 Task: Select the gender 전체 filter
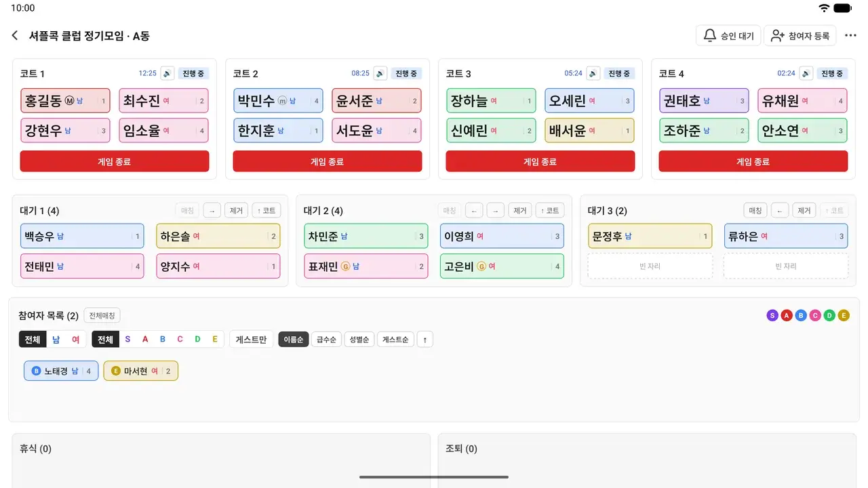[x=33, y=340]
